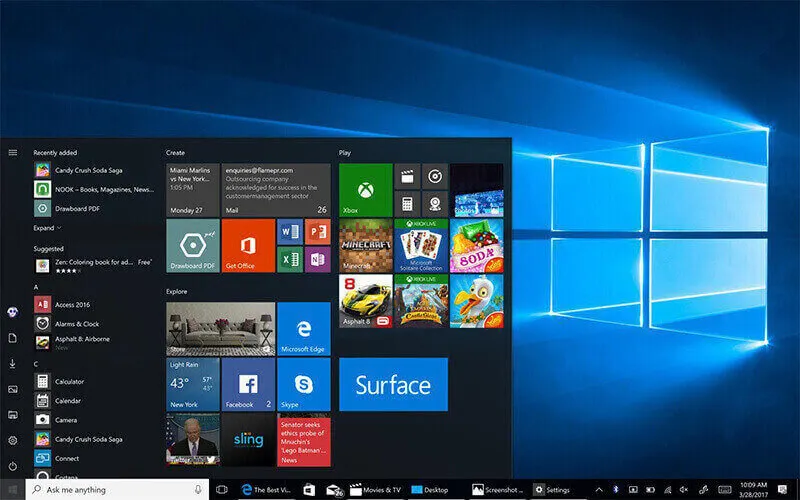800x500 pixels.
Task: Show hidden tray icons chevron
Action: pos(598,489)
